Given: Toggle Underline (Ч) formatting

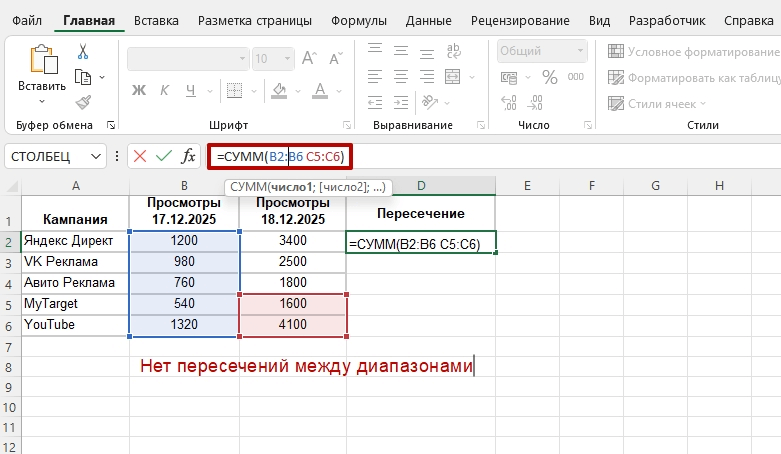Looking at the screenshot, I should [190, 90].
